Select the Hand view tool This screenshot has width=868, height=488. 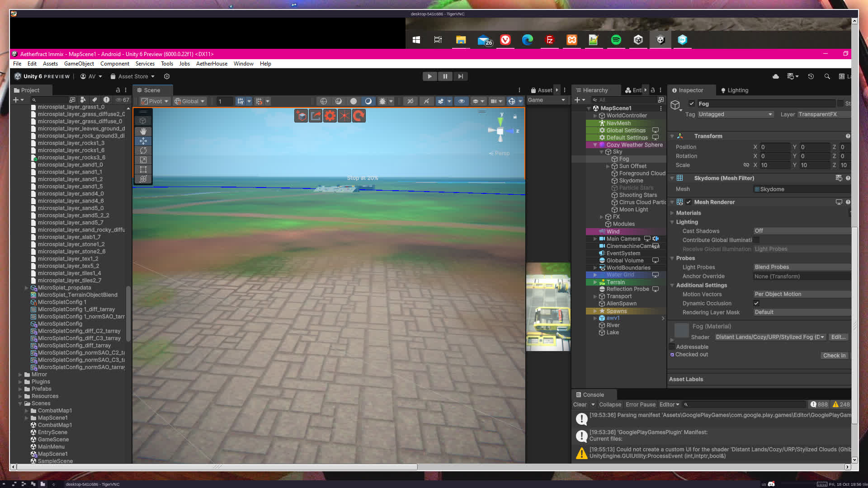(x=143, y=131)
